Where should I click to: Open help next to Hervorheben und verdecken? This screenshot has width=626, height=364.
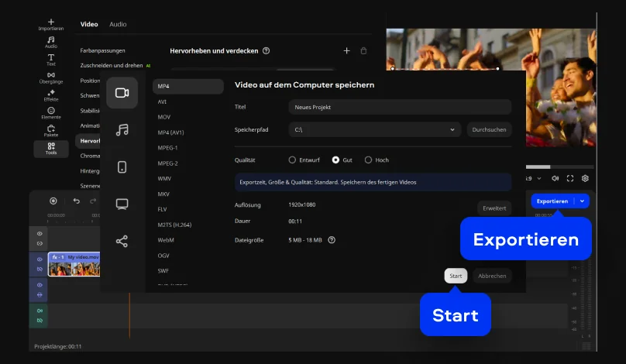(266, 50)
